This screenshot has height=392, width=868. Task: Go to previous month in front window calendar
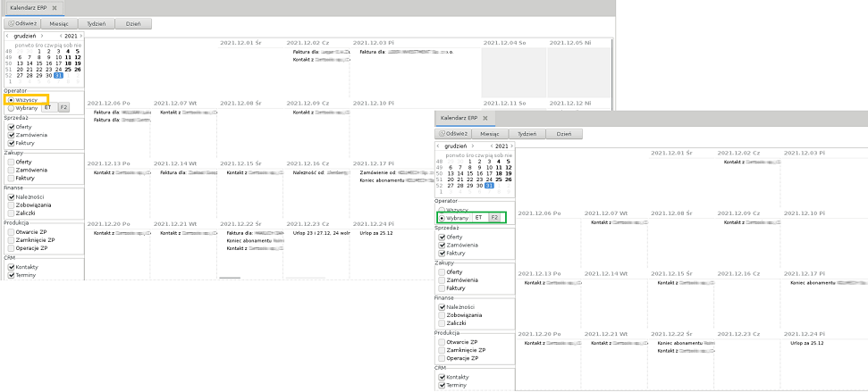438,146
